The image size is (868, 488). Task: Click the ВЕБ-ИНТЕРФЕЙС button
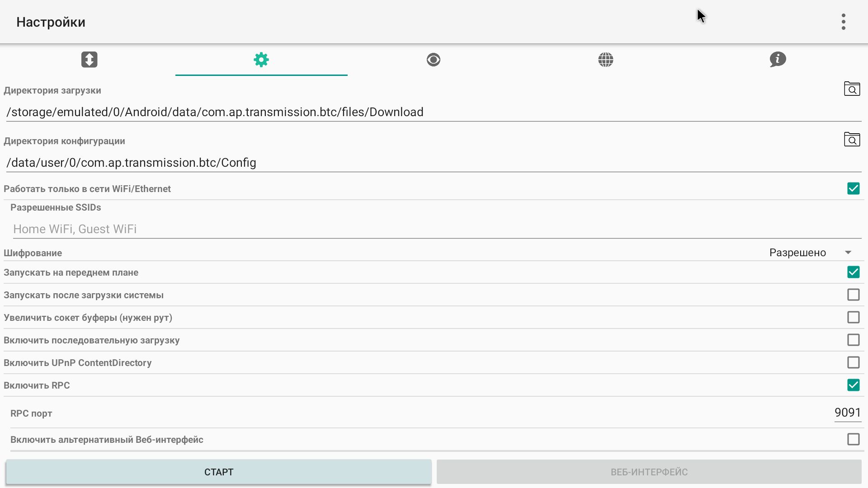point(649,472)
